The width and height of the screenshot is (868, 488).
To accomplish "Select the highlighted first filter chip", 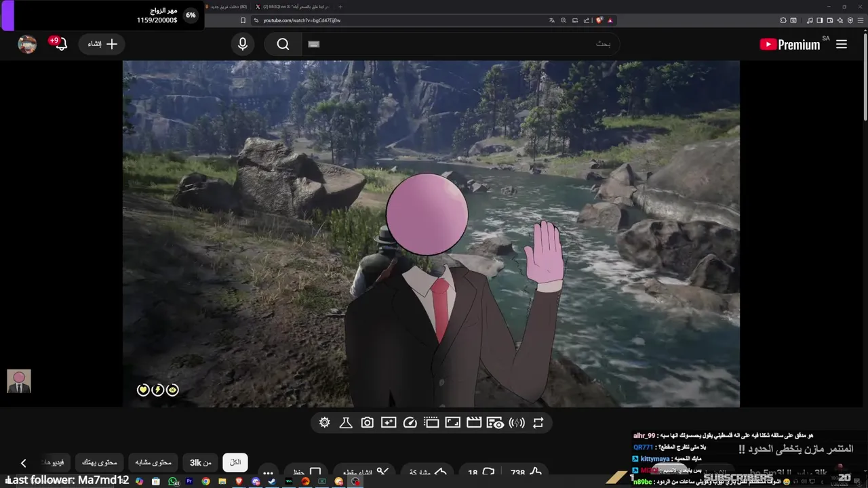I will (x=235, y=462).
